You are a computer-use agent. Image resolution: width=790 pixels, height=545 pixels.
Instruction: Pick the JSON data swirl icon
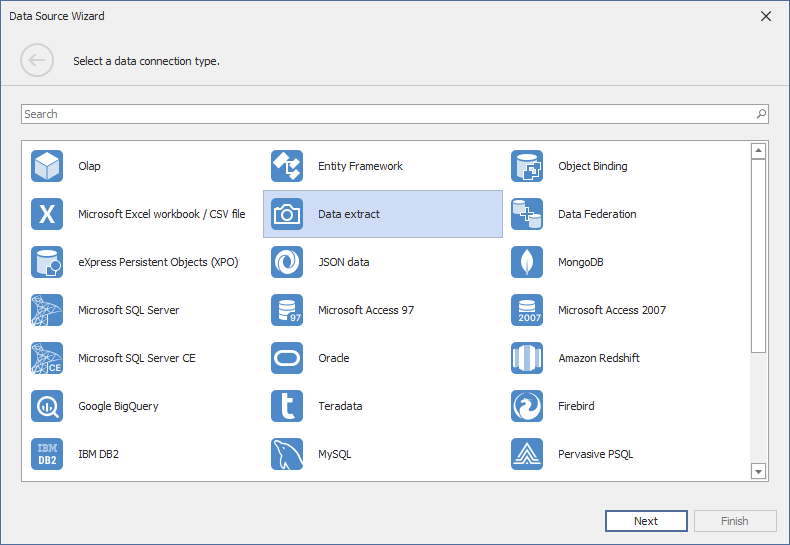pos(287,262)
